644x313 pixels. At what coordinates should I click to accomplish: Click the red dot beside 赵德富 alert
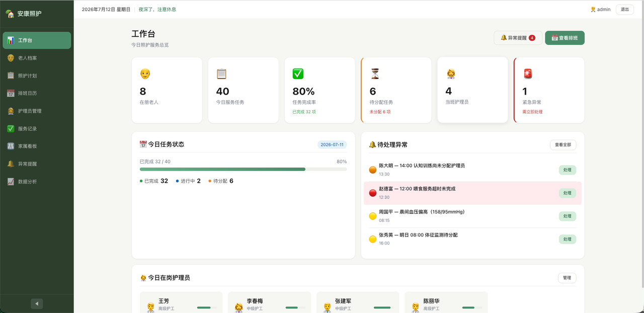pos(373,193)
